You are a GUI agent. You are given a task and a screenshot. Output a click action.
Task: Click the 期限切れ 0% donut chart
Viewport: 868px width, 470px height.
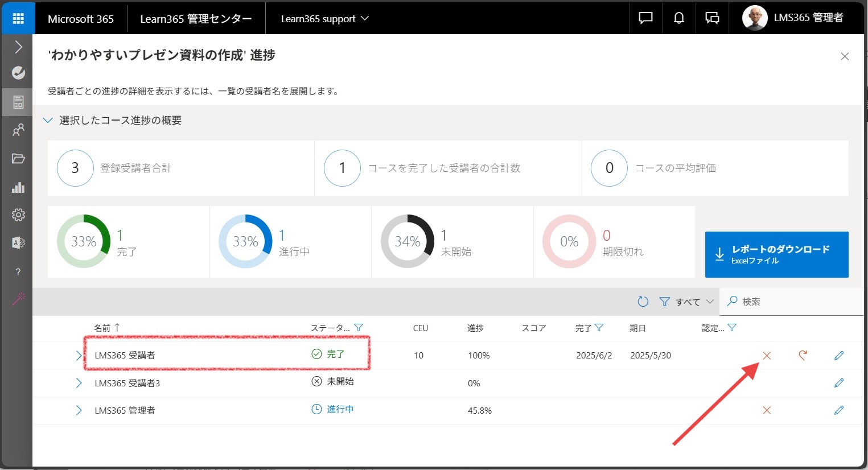click(x=569, y=241)
